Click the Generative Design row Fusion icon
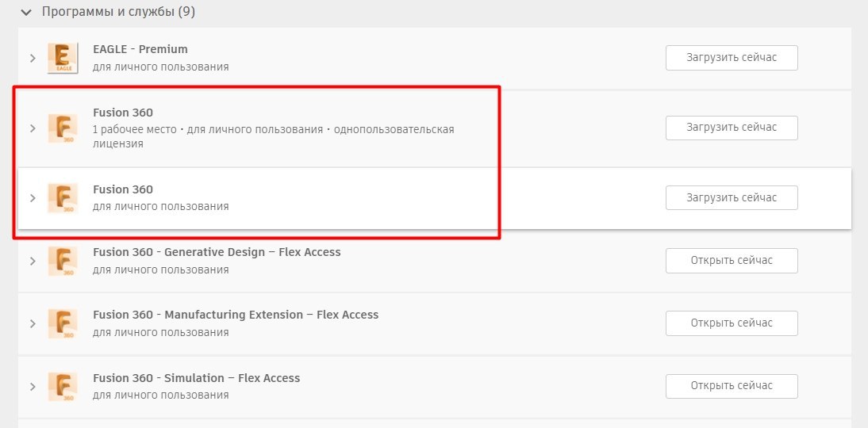868x428 pixels. (63, 261)
